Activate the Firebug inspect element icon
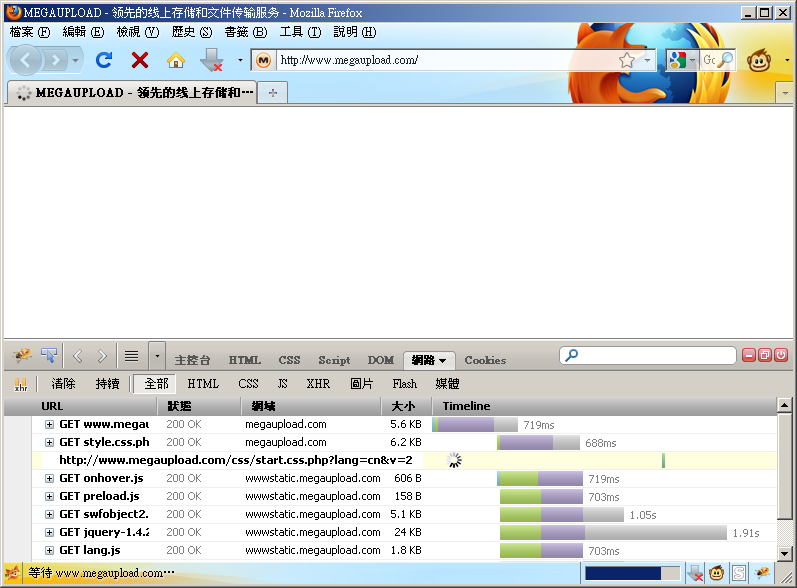797x588 pixels. coord(49,355)
